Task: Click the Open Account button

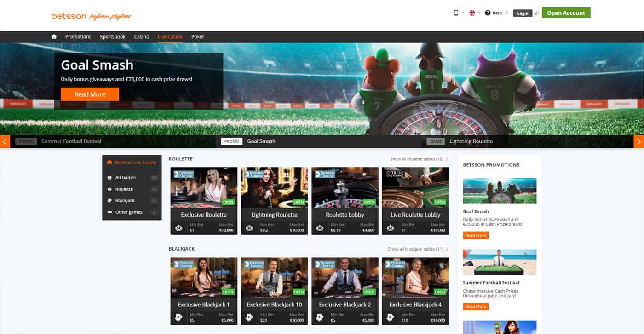Action: coord(566,13)
